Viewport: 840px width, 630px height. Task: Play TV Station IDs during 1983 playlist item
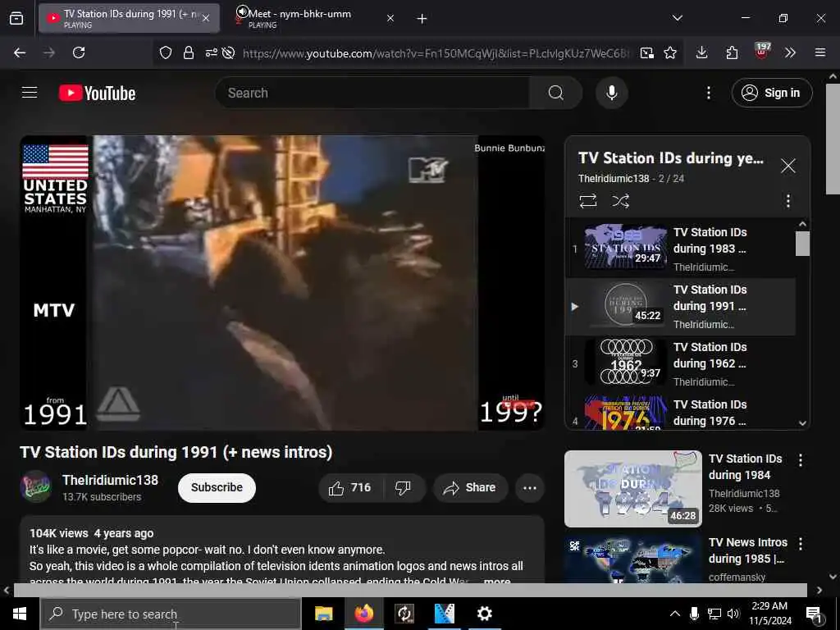[680, 249]
